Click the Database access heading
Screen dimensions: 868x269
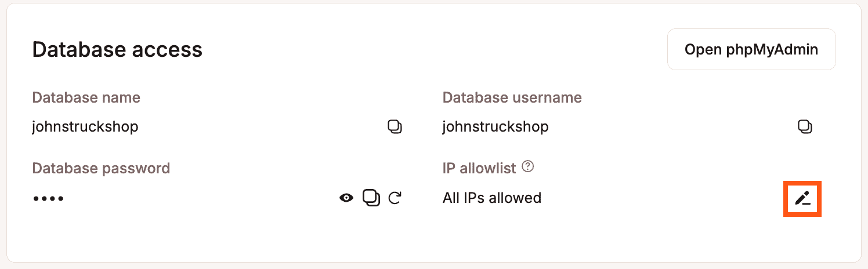coord(117,50)
